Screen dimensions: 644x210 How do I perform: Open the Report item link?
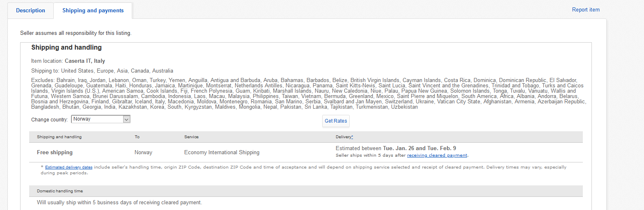(x=586, y=9)
